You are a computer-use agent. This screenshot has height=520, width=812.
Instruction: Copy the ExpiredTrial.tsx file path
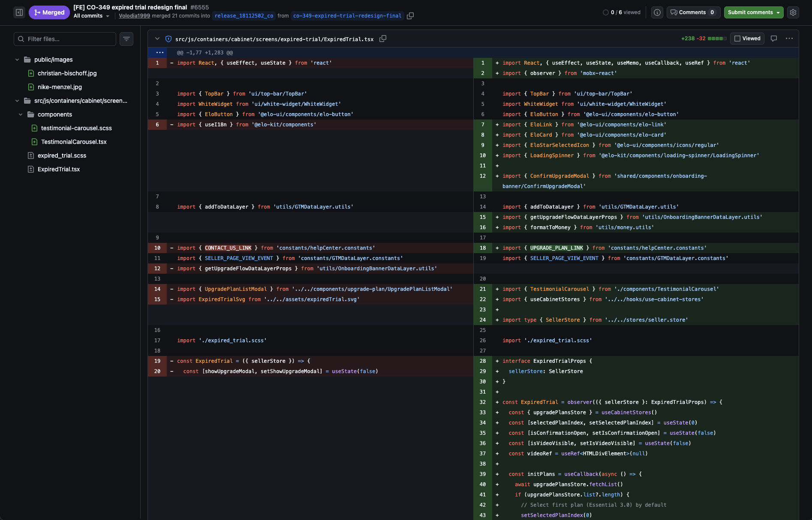pyautogui.click(x=383, y=39)
